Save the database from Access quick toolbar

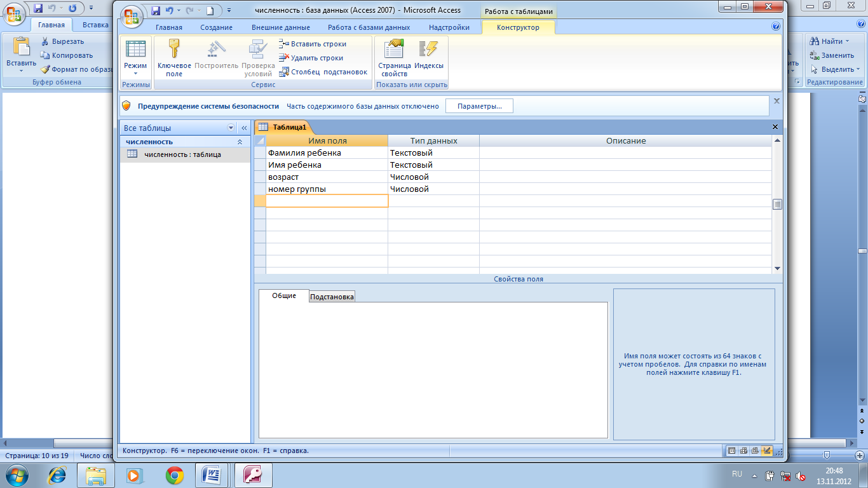pyautogui.click(x=156, y=10)
